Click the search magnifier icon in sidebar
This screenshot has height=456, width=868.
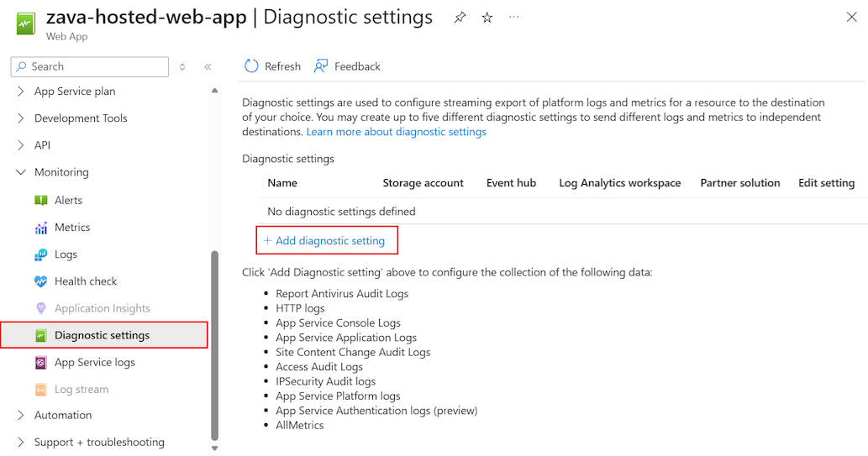tap(21, 66)
